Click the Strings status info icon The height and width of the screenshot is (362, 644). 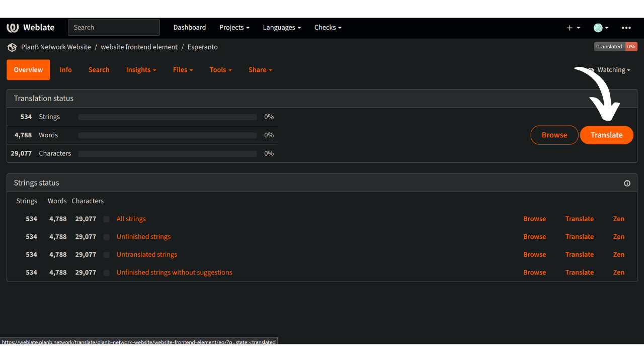point(627,184)
